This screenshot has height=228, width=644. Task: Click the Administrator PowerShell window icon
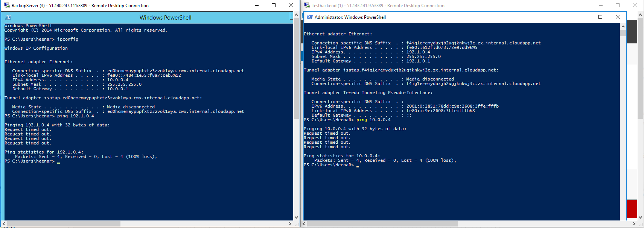(309, 17)
